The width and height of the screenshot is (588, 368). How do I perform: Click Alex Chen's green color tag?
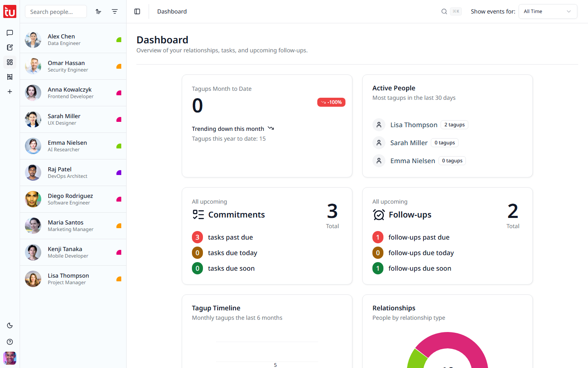tap(119, 40)
